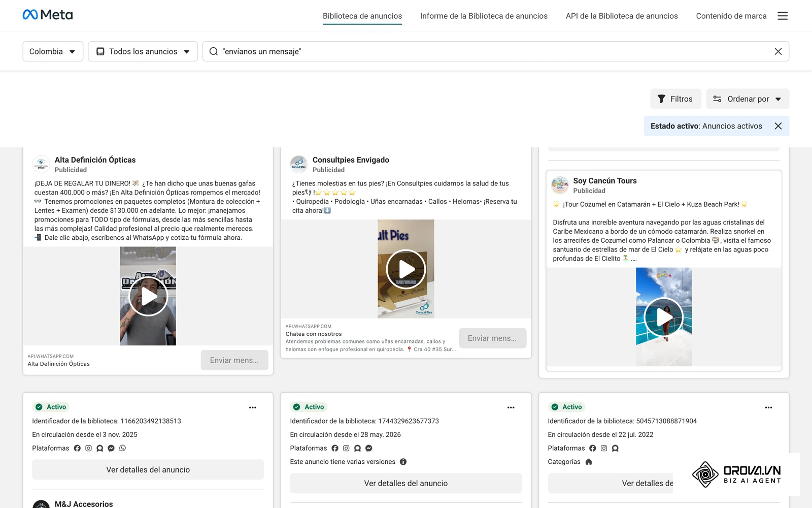
Task: Play the Alta Definición Ópticas video
Action: pos(148,296)
